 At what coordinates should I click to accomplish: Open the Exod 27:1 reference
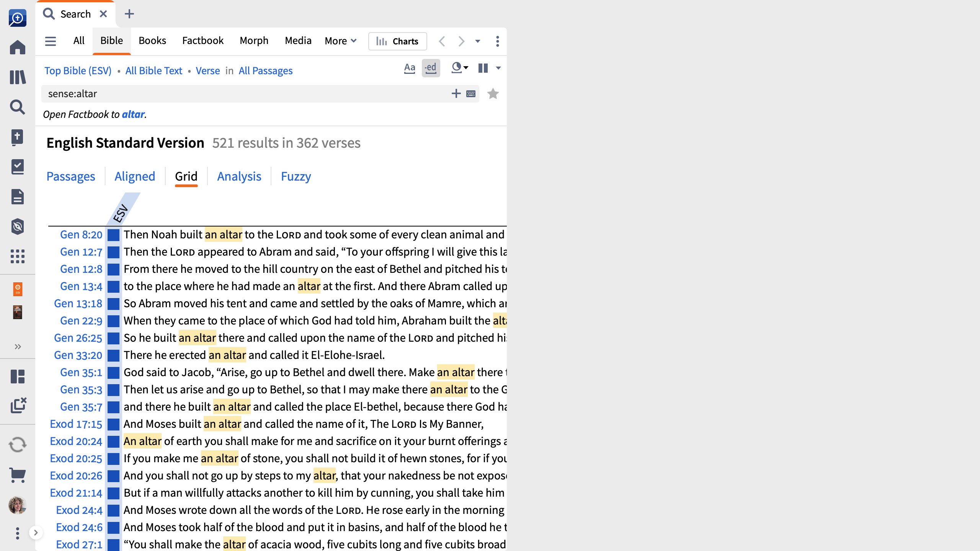pyautogui.click(x=79, y=544)
